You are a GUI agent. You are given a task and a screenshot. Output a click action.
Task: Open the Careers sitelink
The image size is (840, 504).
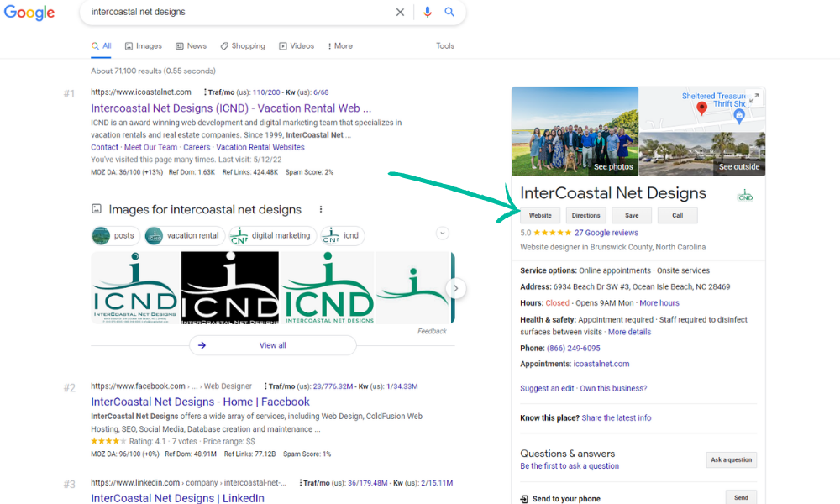[197, 147]
